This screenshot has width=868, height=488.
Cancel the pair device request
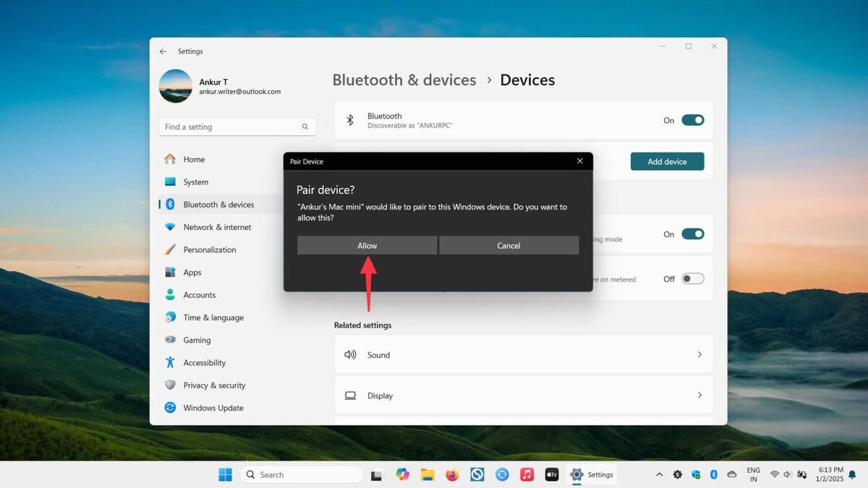pyautogui.click(x=509, y=246)
